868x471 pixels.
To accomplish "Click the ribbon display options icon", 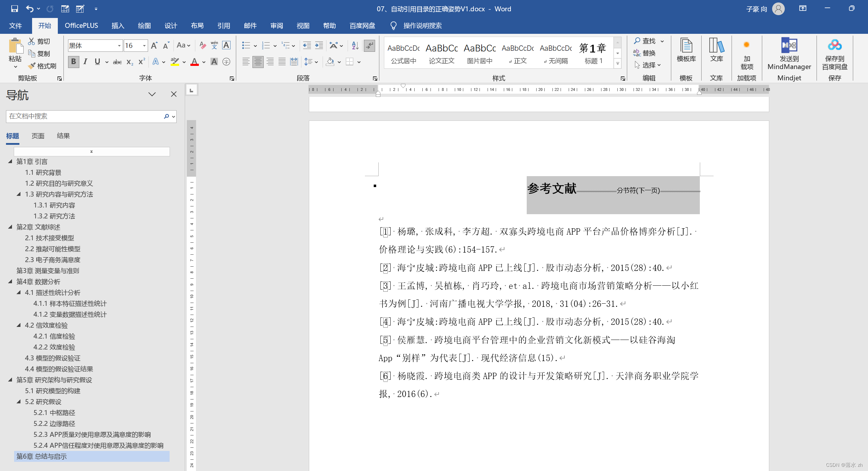I will pos(803,9).
